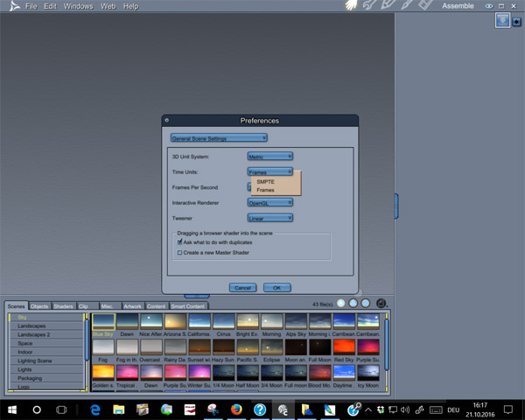Select the Assemble room hand icon
Screen dimensions: 525x420
tap(352, 5)
